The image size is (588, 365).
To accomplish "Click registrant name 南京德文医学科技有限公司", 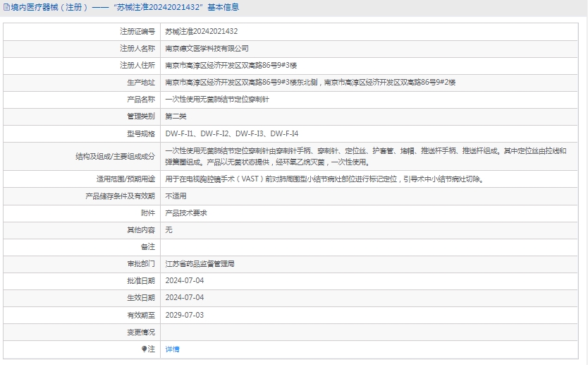I will click(x=207, y=49).
